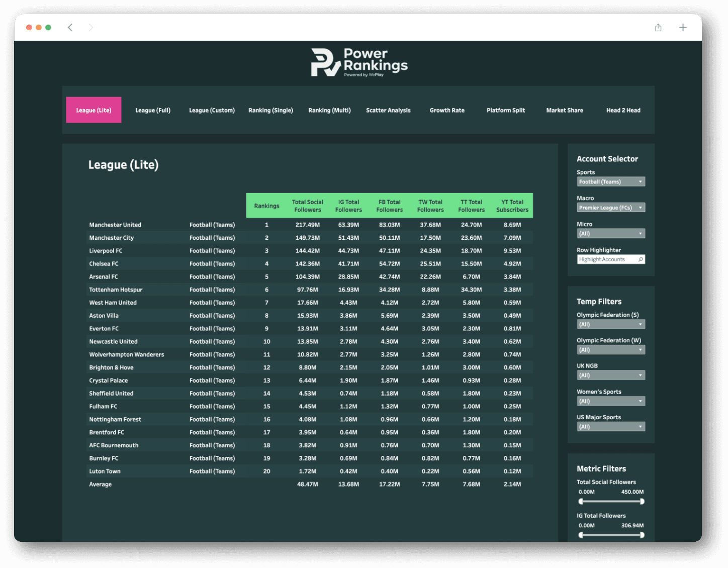Select the Brighton & Hove row name
The width and height of the screenshot is (728, 568).
pyautogui.click(x=111, y=368)
